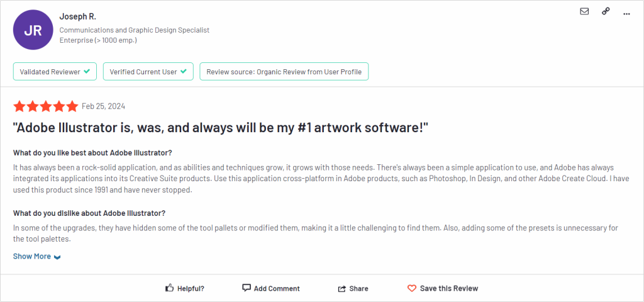
Task: Click the heart Save this Review icon
Action: coord(411,288)
